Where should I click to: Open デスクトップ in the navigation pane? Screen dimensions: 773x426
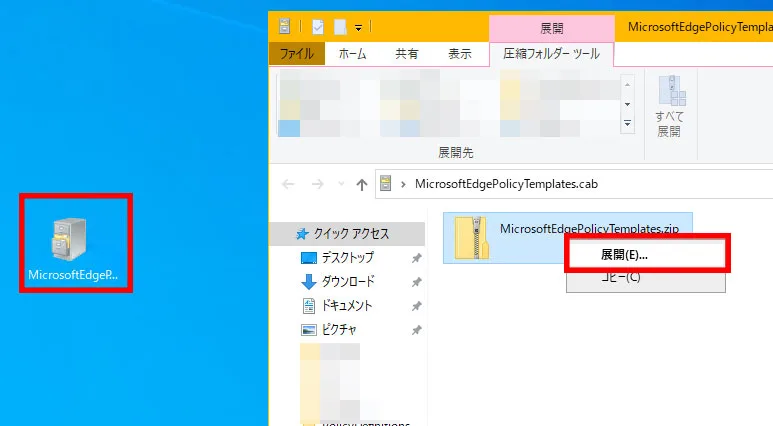coord(348,257)
